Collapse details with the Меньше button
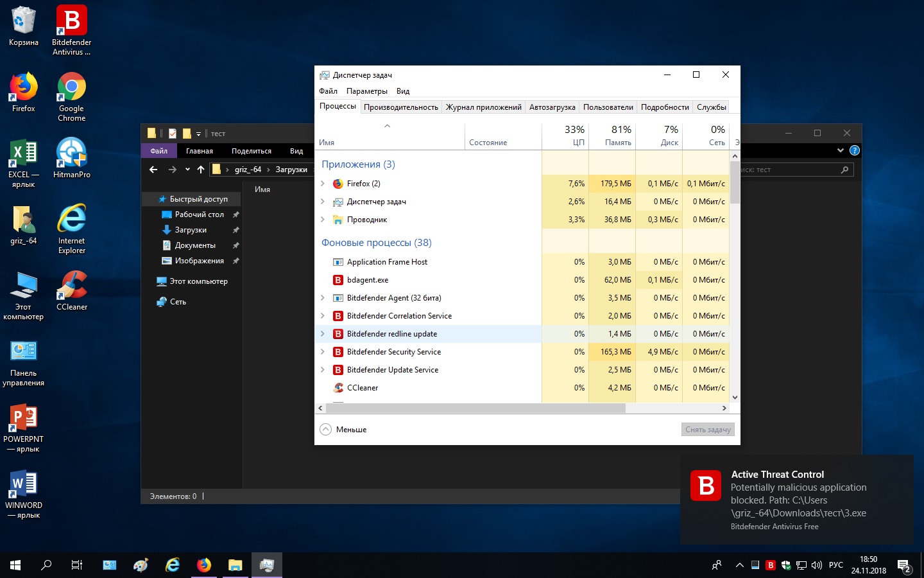This screenshot has height=578, width=924. coord(344,430)
